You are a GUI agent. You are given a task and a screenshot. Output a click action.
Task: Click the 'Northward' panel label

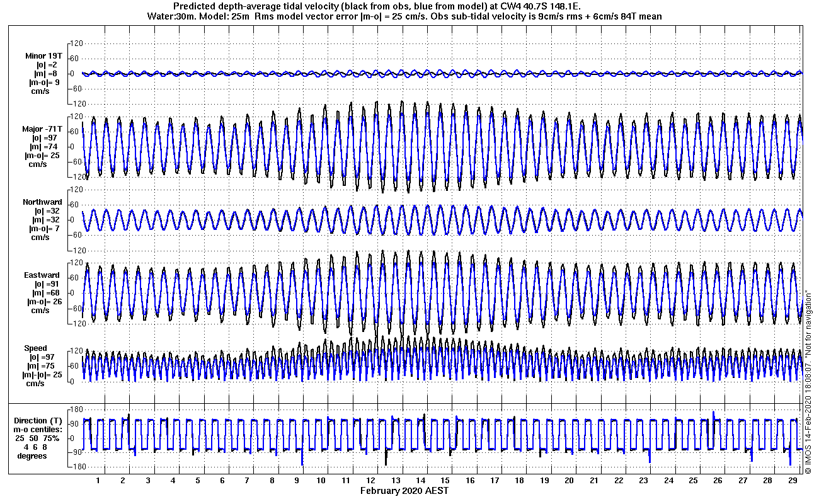(x=42, y=202)
